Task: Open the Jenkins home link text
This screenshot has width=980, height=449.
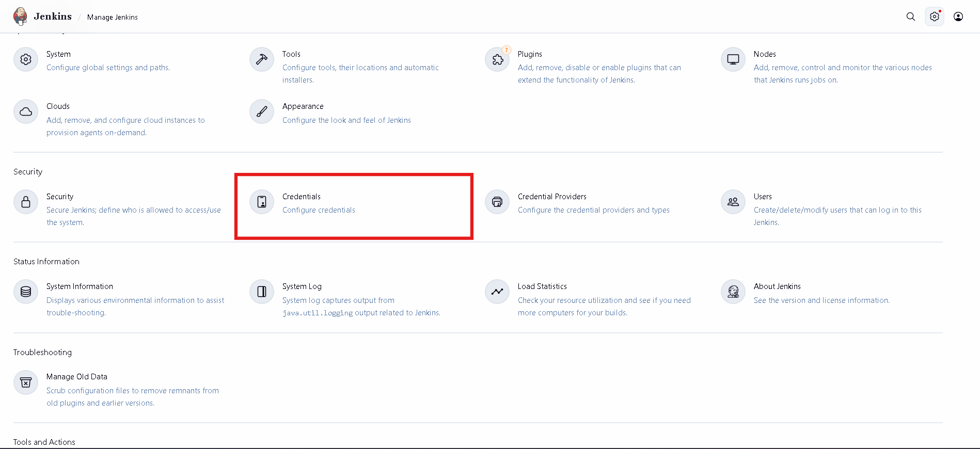Action: pyautogui.click(x=53, y=17)
